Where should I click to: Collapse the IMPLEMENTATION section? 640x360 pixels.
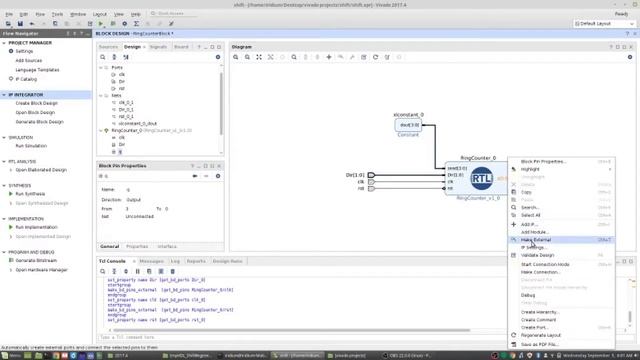tap(4, 219)
